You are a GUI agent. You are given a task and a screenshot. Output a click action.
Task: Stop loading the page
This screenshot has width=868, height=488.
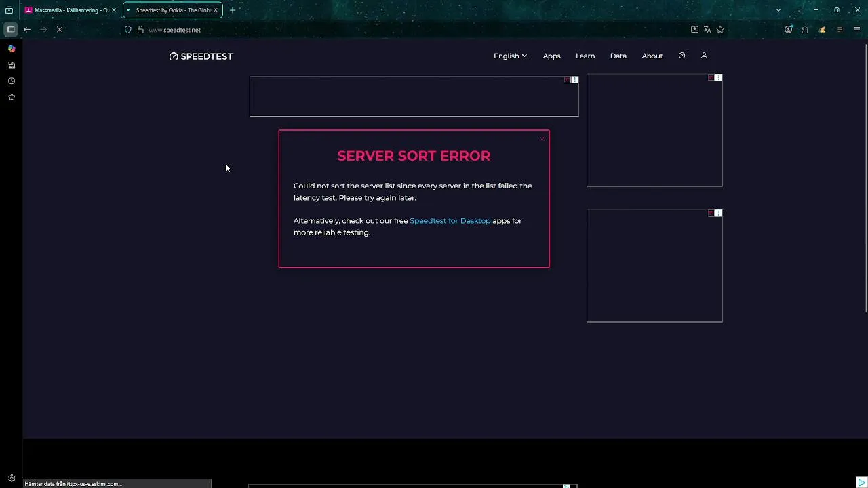[60, 29]
